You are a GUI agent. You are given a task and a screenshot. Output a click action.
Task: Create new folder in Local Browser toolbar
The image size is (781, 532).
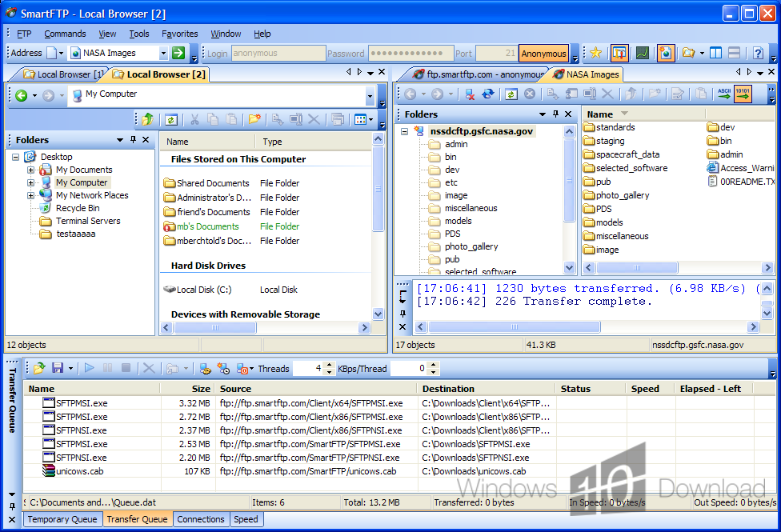[x=254, y=120]
